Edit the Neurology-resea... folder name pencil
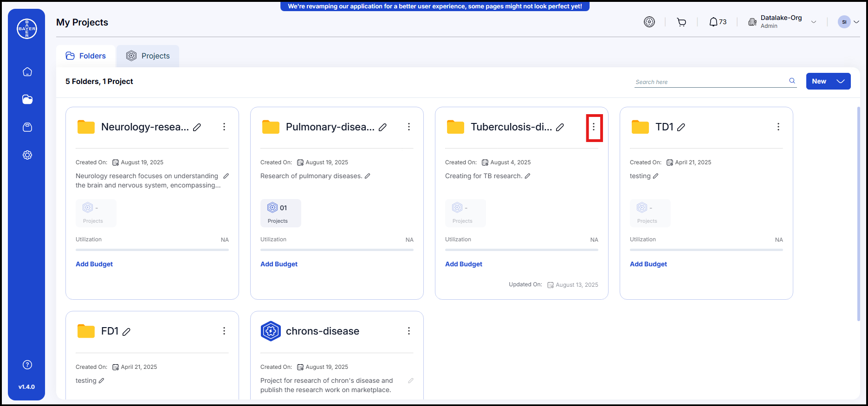The width and height of the screenshot is (868, 406). [197, 127]
